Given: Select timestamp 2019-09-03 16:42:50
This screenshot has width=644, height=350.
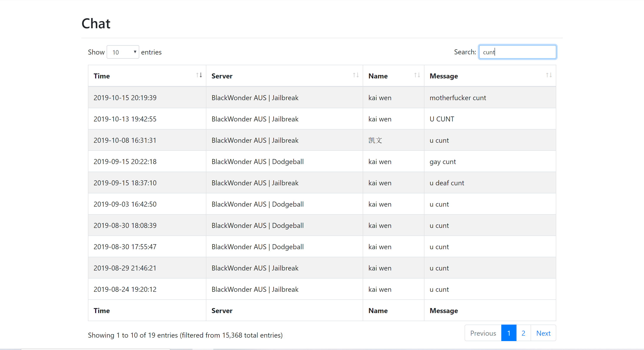Looking at the screenshot, I should point(125,204).
